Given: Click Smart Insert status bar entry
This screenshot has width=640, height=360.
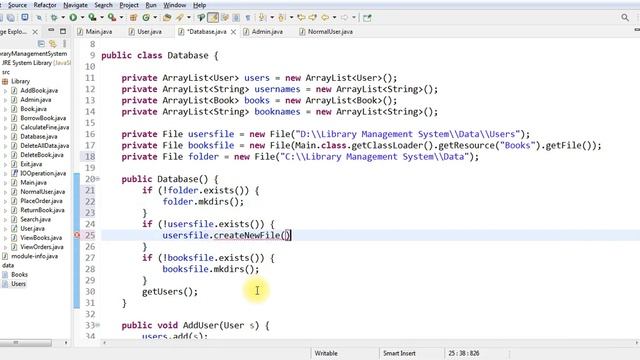Looking at the screenshot, I should pos(399,353).
